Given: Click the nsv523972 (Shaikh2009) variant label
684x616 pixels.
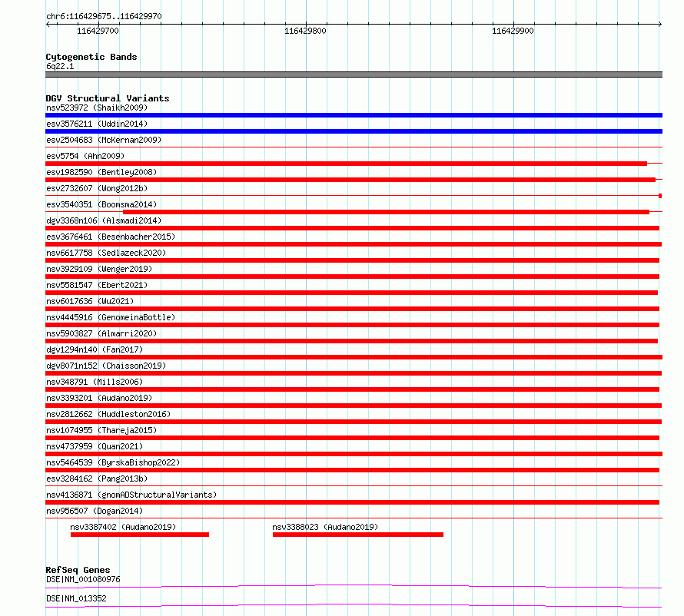Looking at the screenshot, I should point(97,108).
